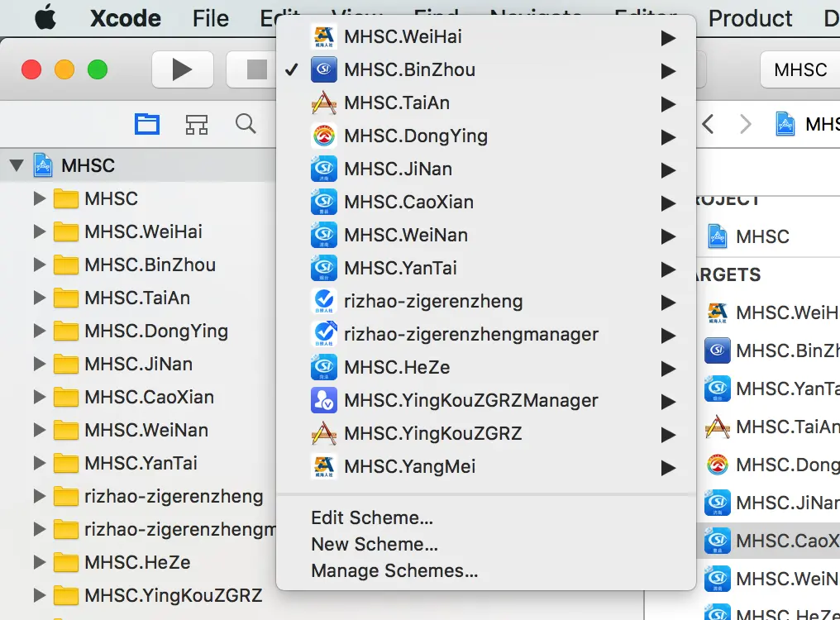Open the Xcode menu
Screen dimensions: 840x620
126,18
